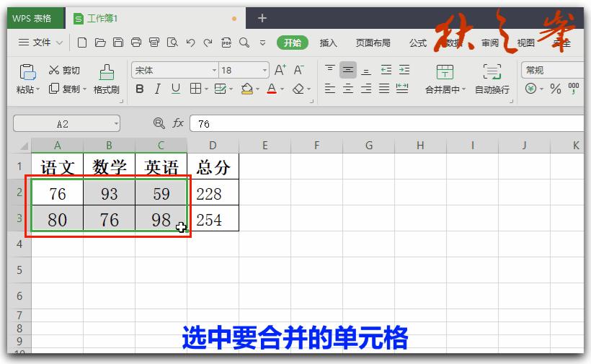This screenshot has height=364, width=591.
Task: Click the Center horizontally icon
Action: [348, 89]
